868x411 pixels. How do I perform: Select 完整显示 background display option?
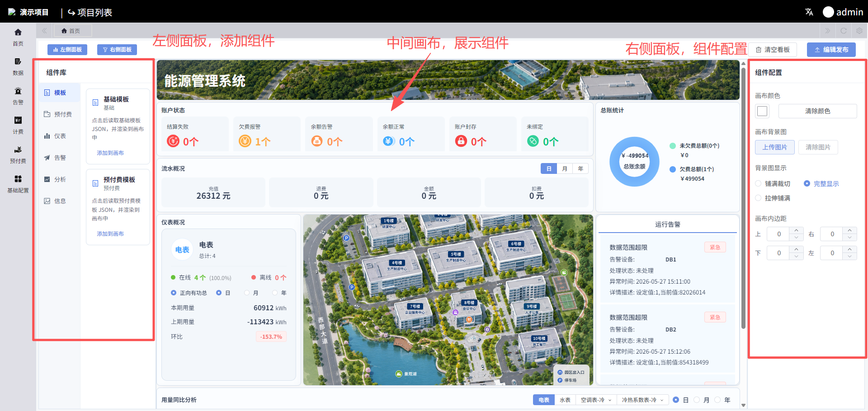[x=807, y=183]
